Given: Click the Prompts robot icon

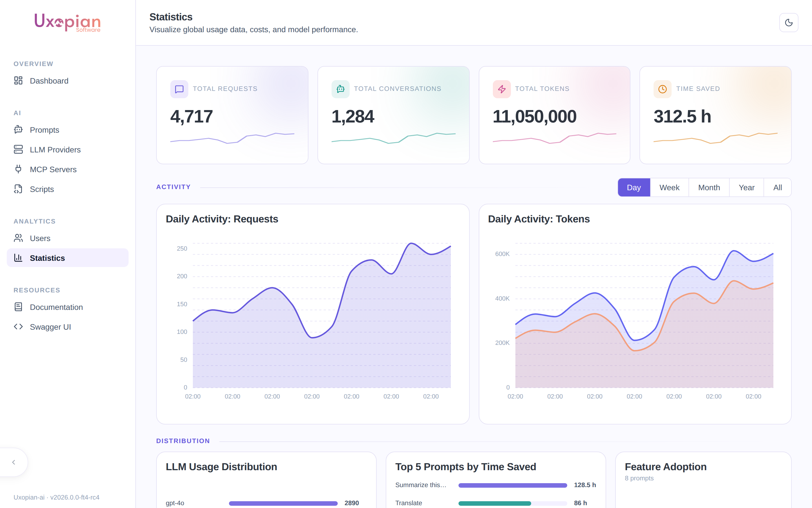Looking at the screenshot, I should 18,130.
